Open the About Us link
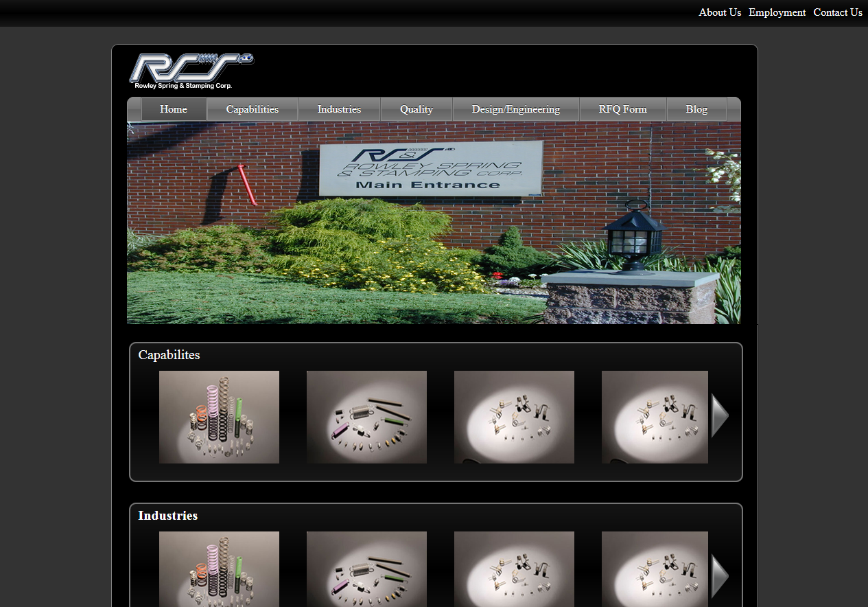Screen dimensions: 868x607 720,12
